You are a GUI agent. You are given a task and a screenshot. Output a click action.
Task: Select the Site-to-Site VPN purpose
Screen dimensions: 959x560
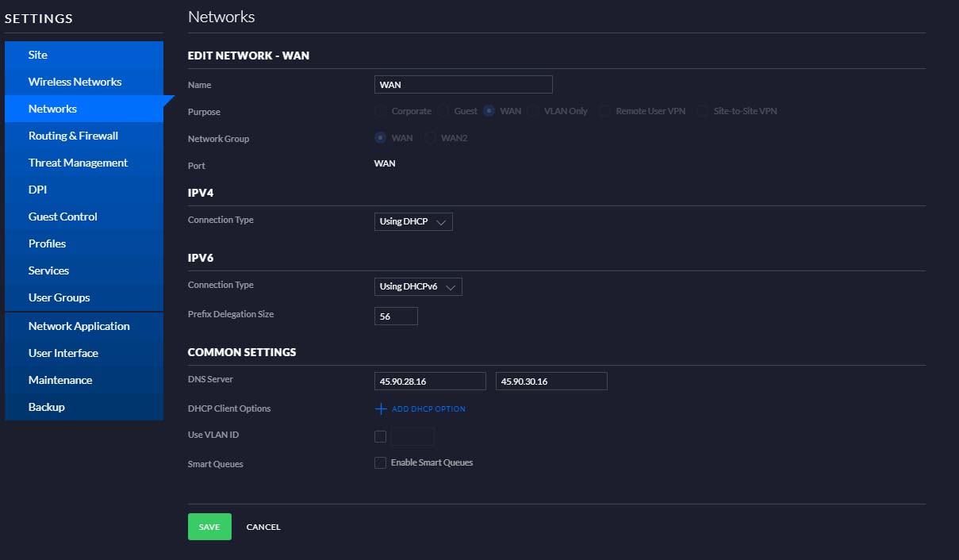point(703,111)
